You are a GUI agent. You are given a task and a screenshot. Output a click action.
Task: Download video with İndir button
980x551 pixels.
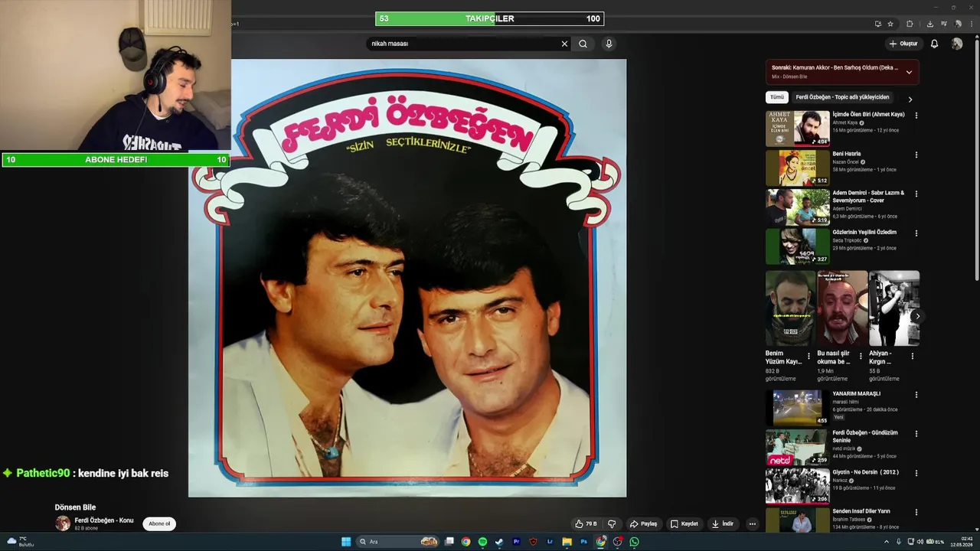(x=723, y=523)
